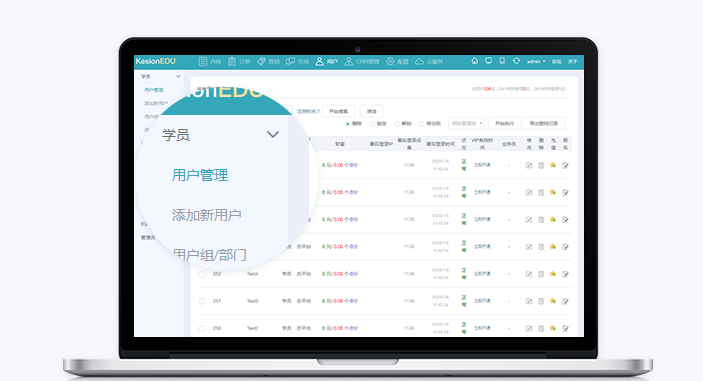Viewport: 703px width, 381px height.
Task: Recharge user 250 with the yellow icon
Action: pyautogui.click(x=553, y=329)
